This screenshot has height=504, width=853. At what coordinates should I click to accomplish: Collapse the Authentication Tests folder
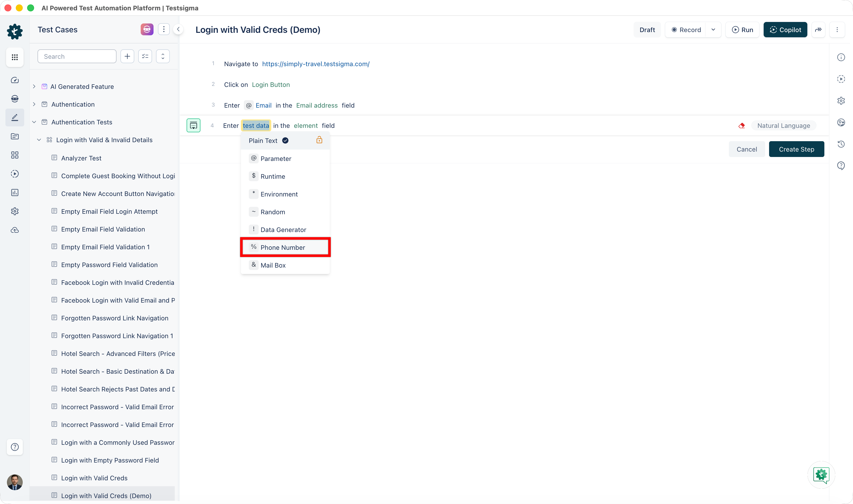point(34,122)
